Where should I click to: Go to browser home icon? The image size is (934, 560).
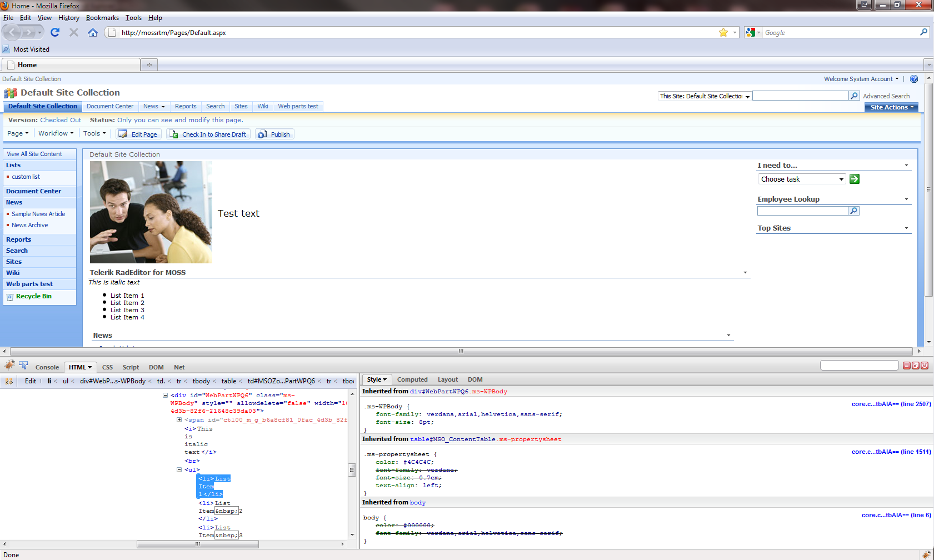93,32
